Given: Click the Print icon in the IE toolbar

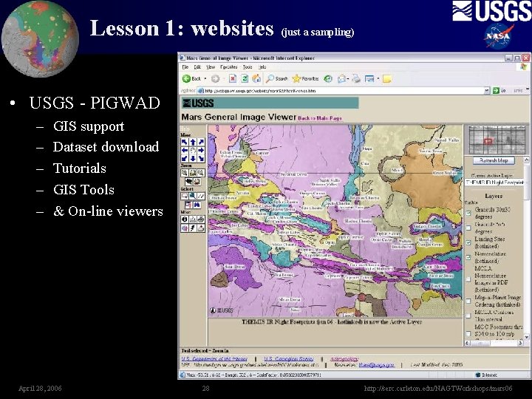Looking at the screenshot, I should (x=356, y=79).
